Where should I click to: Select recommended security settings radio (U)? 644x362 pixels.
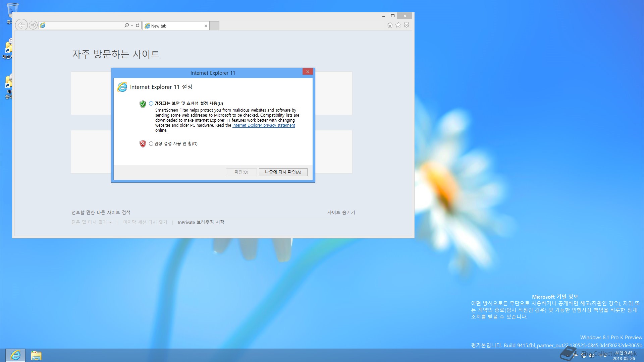pyautogui.click(x=151, y=103)
